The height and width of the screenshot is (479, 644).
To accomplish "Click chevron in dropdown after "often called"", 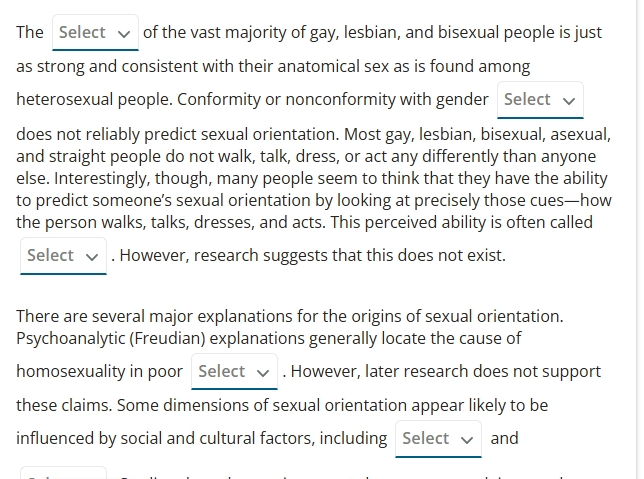I will [92, 257].
